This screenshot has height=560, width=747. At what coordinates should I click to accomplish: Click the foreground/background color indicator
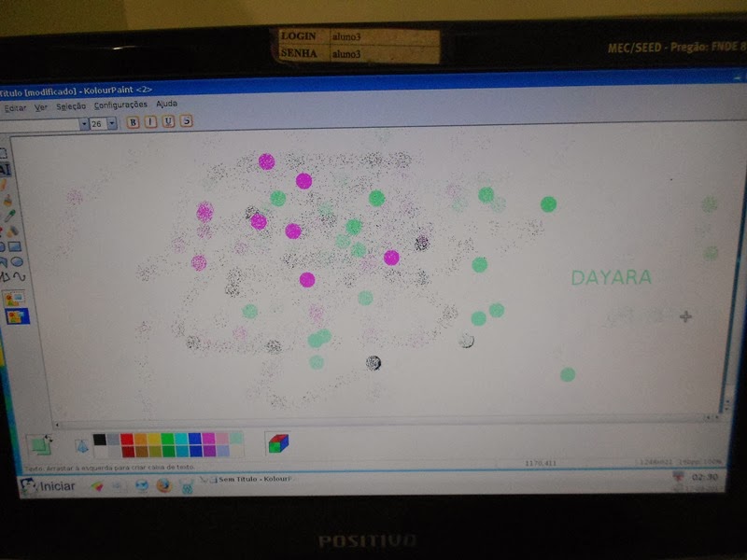[x=39, y=446]
